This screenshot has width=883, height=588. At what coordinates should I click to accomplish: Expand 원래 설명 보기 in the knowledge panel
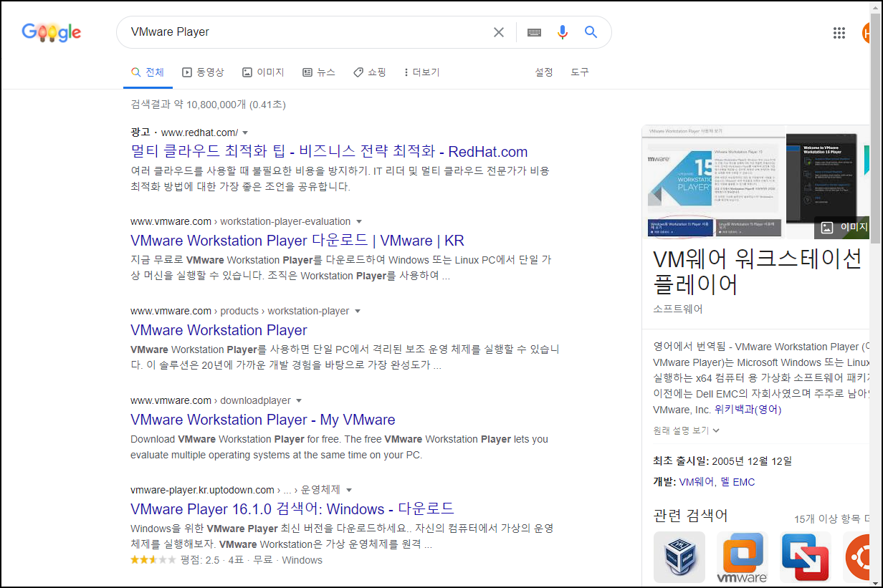[687, 430]
